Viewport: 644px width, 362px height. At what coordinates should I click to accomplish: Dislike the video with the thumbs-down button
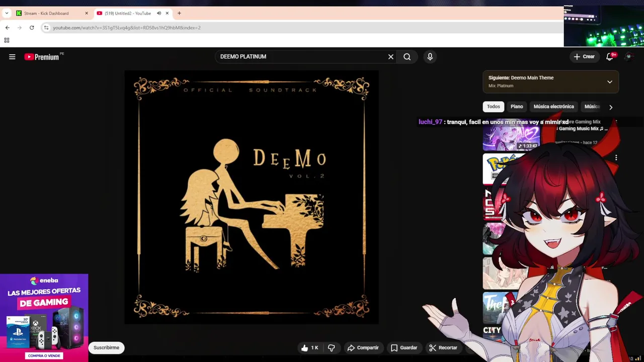pos(332,348)
